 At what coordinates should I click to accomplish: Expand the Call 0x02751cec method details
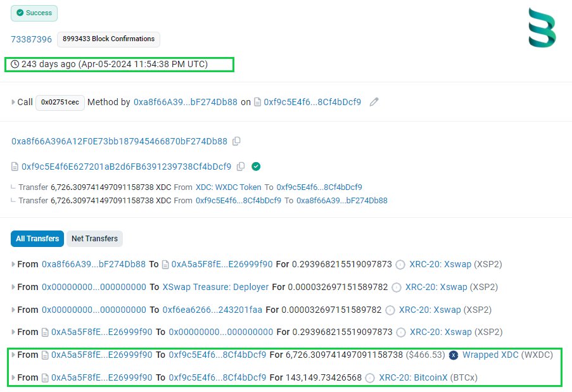(x=13, y=102)
